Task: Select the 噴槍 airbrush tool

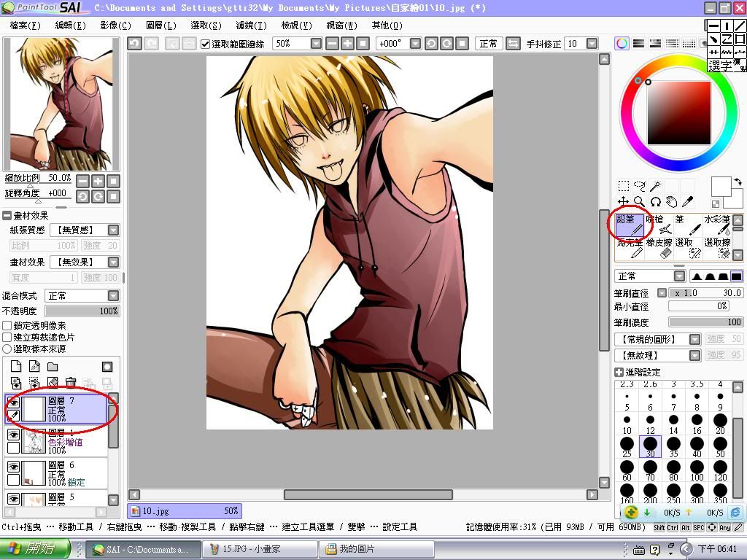Action: (659, 225)
